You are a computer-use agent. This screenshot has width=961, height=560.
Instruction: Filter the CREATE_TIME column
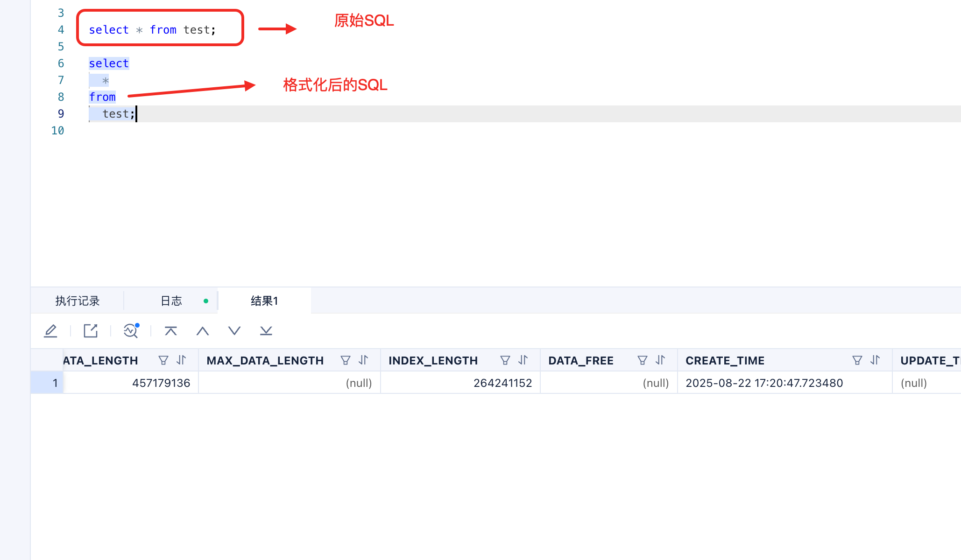coord(857,360)
